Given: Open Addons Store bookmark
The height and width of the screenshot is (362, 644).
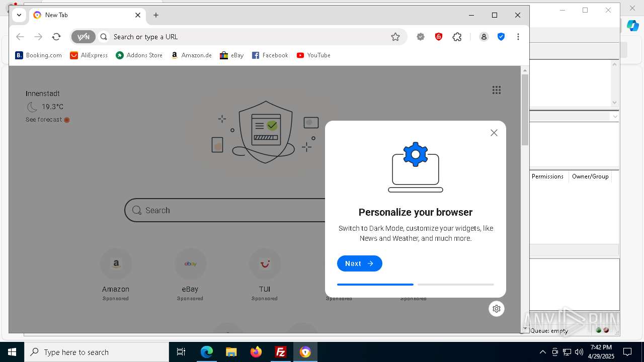Looking at the screenshot, I should click(139, 55).
